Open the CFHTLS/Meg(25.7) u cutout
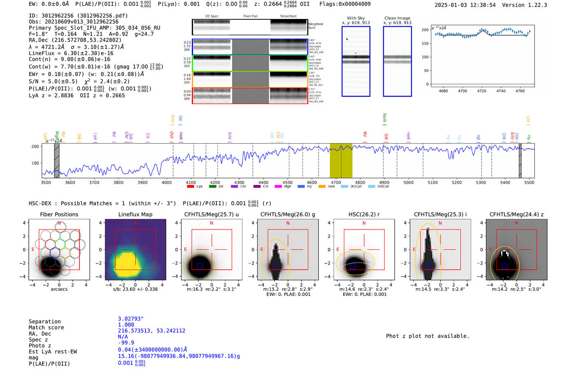 [211, 250]
